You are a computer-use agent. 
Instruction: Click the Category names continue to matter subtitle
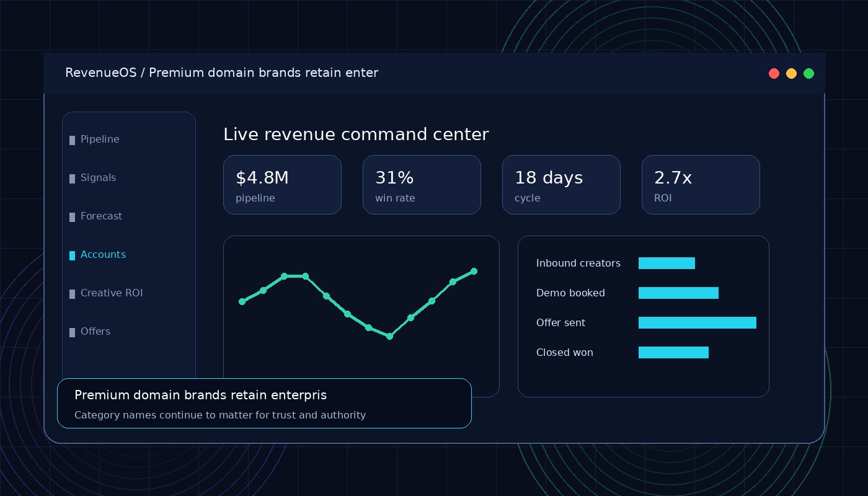pyautogui.click(x=220, y=415)
